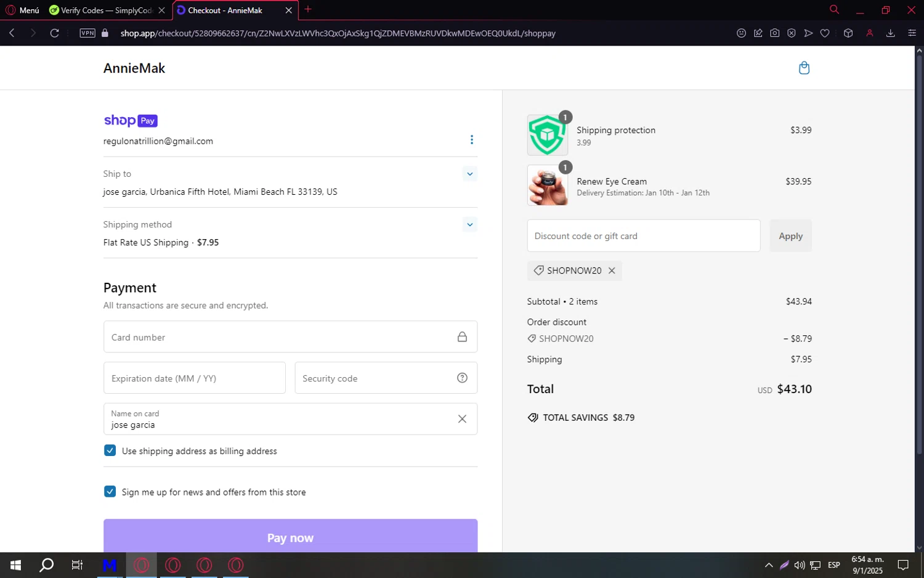Open the Opera Menú button

(23, 10)
